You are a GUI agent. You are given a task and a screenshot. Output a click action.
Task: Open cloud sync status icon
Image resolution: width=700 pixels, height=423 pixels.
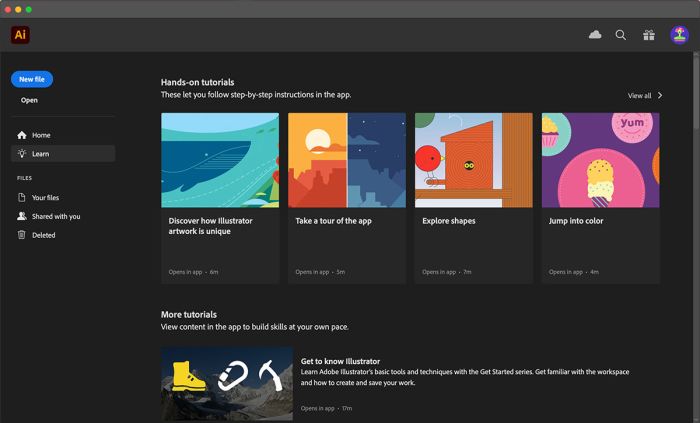[595, 35]
